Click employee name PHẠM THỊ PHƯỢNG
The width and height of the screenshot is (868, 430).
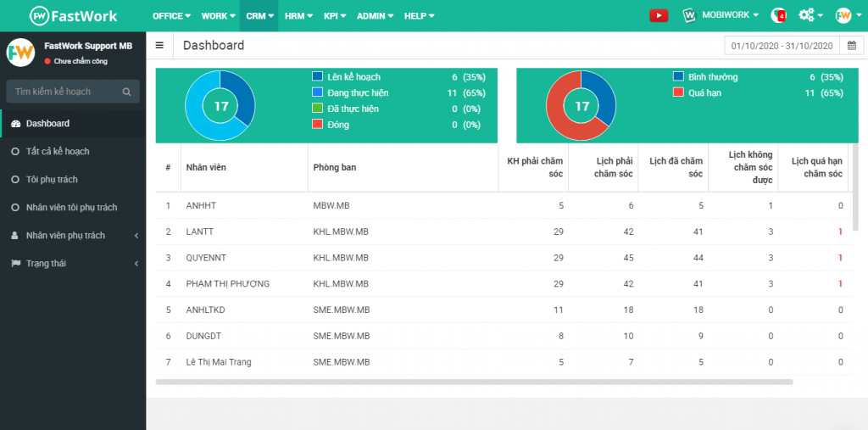(227, 284)
